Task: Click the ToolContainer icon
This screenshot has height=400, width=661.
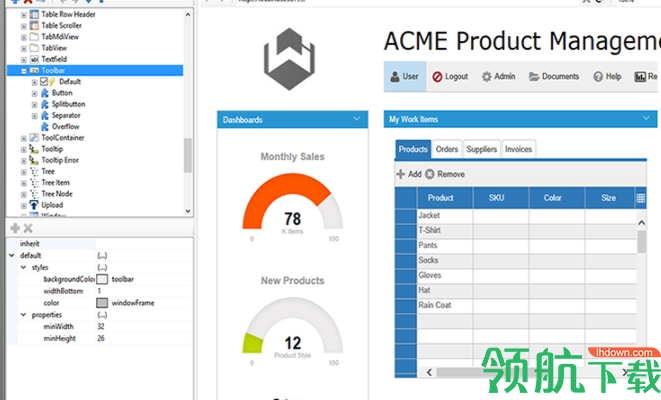Action: [34, 138]
